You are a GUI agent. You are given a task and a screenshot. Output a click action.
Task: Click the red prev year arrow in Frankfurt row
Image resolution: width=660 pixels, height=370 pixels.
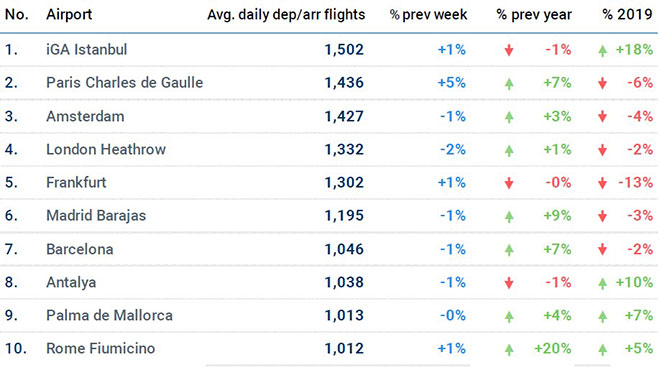[x=509, y=183]
